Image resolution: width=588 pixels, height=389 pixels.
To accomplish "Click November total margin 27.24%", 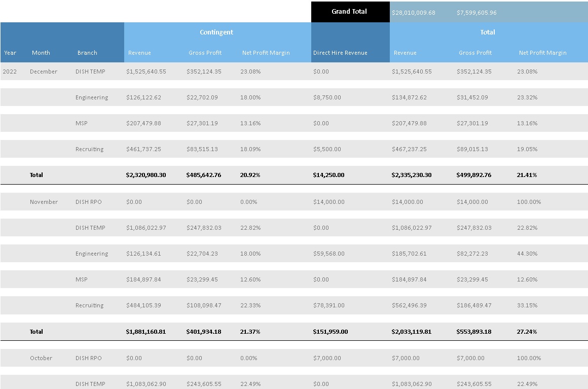I will click(x=527, y=332).
